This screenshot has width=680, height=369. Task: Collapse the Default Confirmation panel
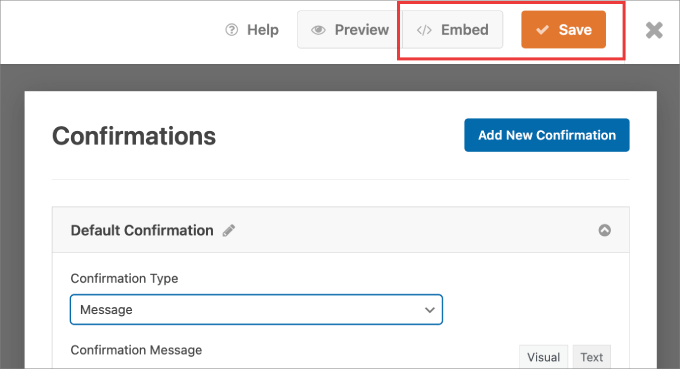(x=605, y=230)
